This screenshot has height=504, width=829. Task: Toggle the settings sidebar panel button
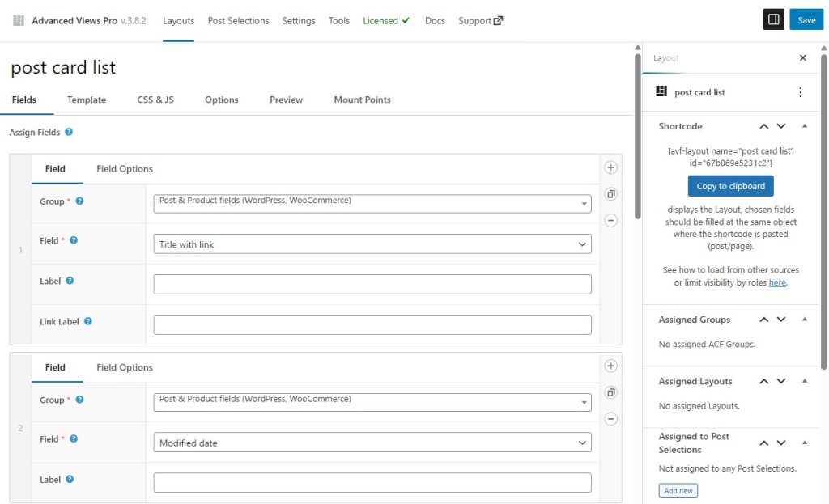tap(773, 19)
